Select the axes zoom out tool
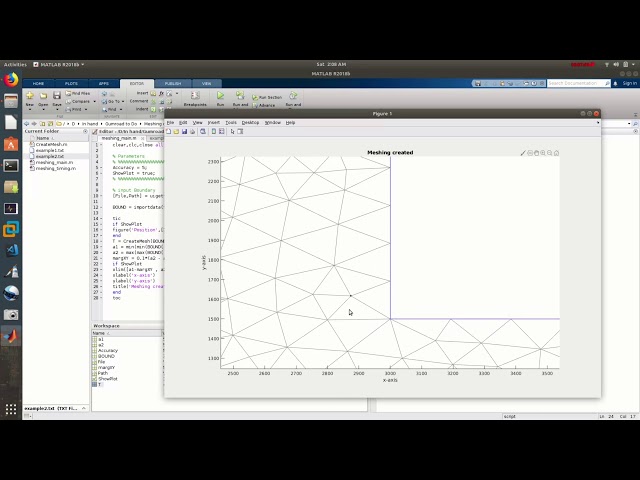 (550, 153)
